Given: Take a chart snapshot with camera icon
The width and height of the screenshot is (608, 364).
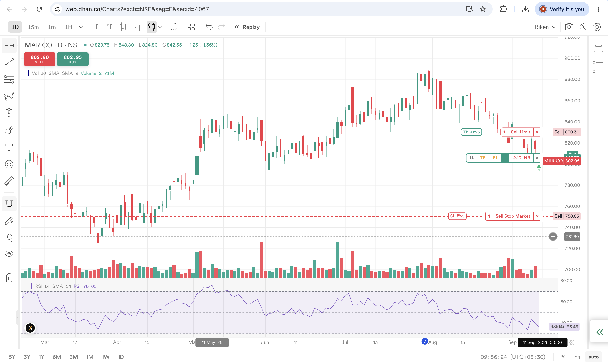Looking at the screenshot, I should 569,27.
